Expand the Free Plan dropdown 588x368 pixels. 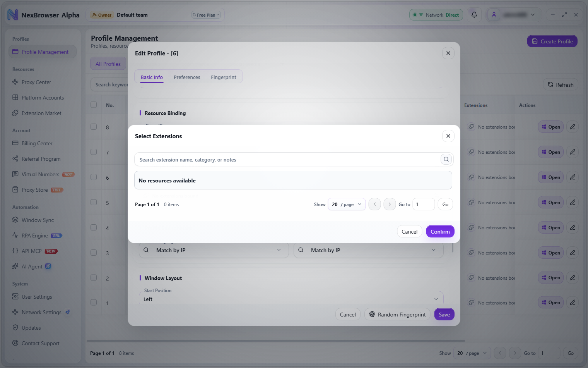click(206, 15)
